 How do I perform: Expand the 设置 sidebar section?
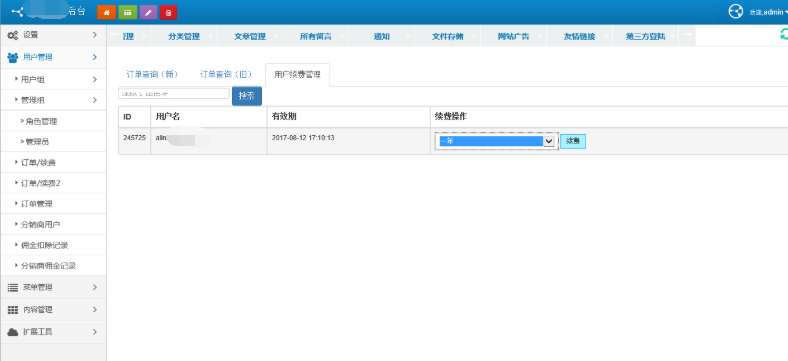coord(53,35)
